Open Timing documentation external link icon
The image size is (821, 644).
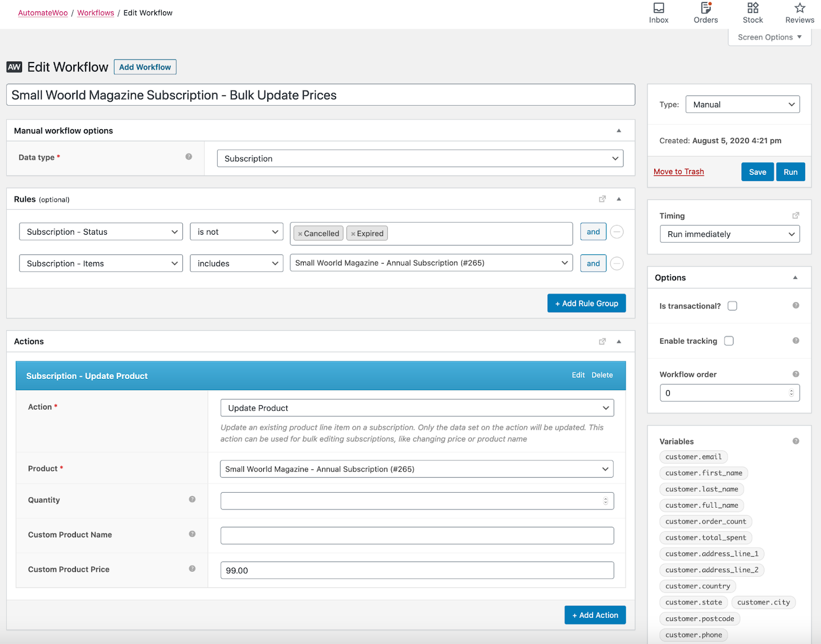tap(796, 215)
